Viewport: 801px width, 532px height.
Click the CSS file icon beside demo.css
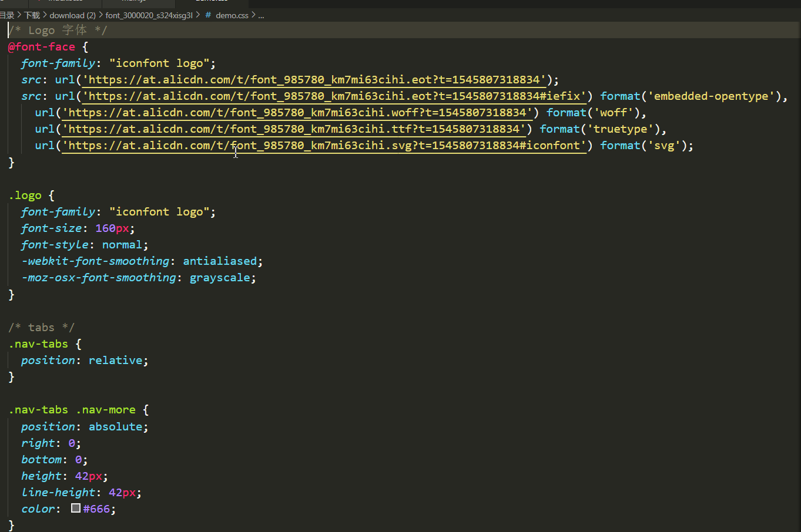pyautogui.click(x=208, y=15)
